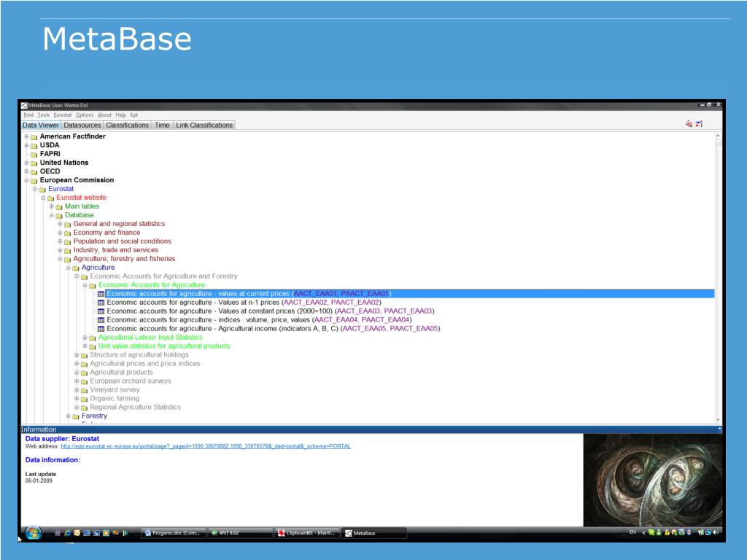Click the Organic farming folder icon

(x=85, y=399)
